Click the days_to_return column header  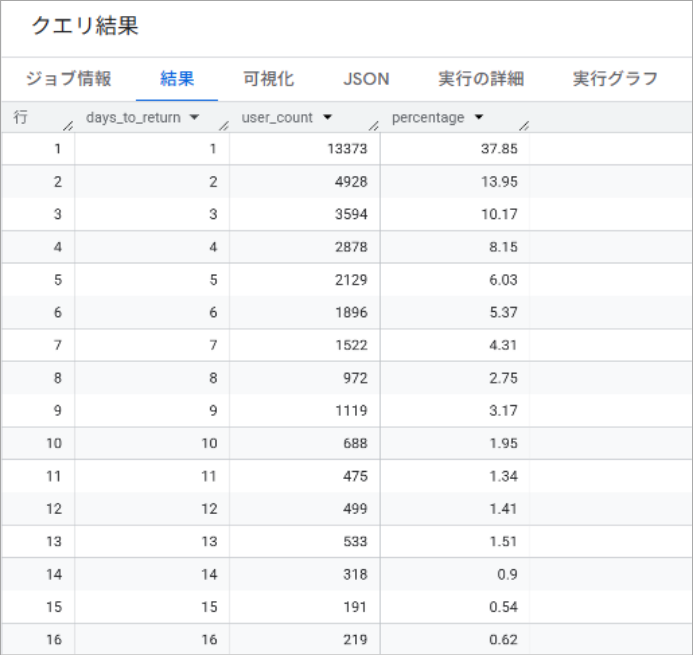(x=134, y=118)
